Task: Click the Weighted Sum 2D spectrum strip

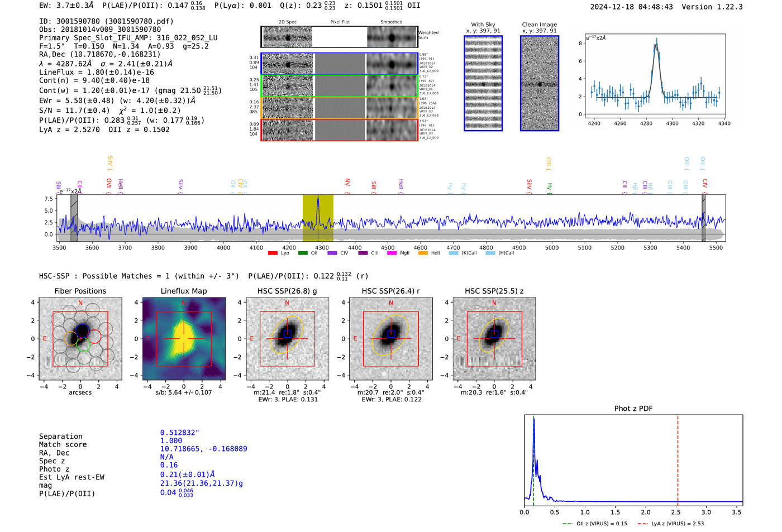Action: click(339, 37)
